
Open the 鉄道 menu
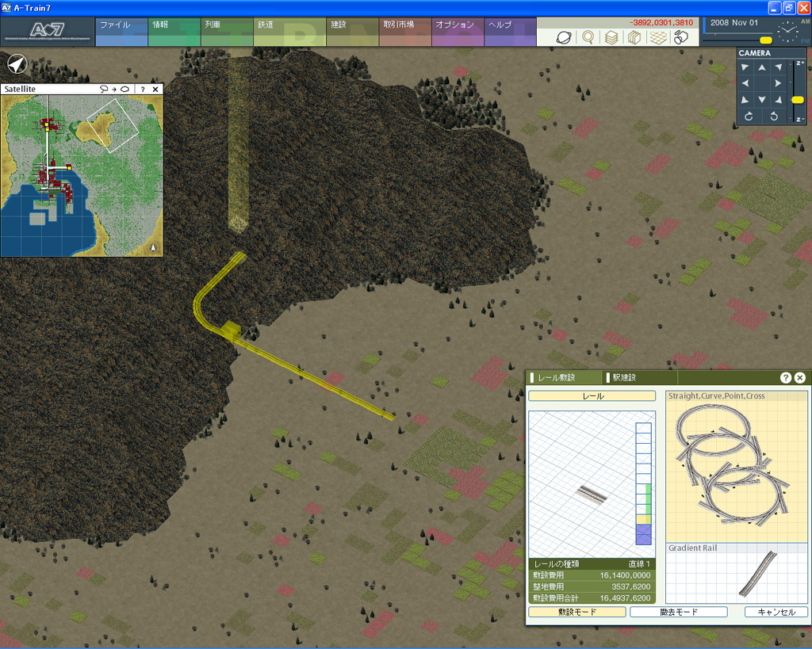tap(290, 32)
